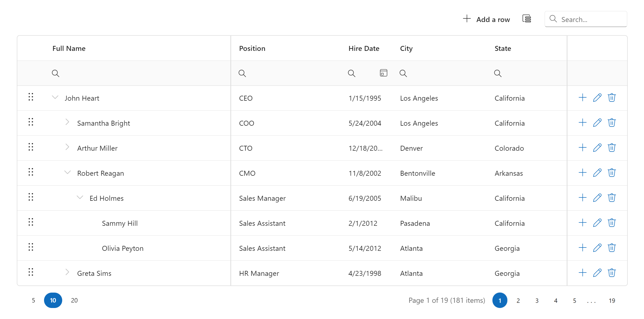Edit the Samantha Bright row

(x=597, y=123)
